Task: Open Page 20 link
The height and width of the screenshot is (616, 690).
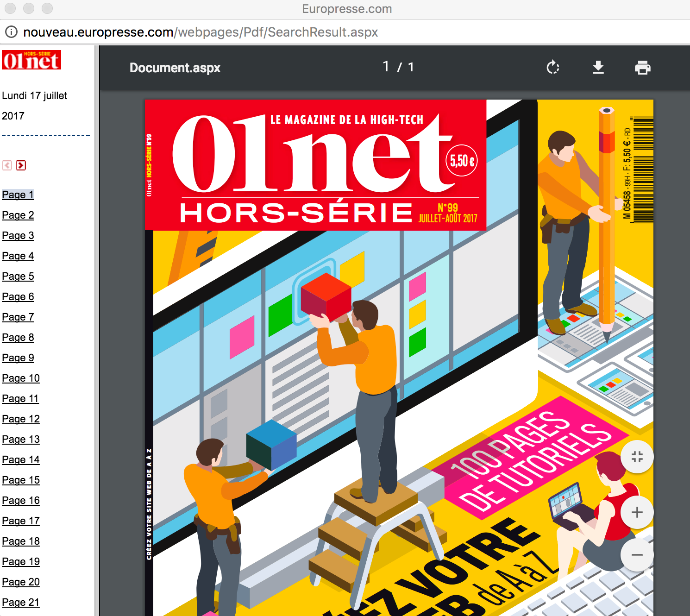Action: [21, 582]
